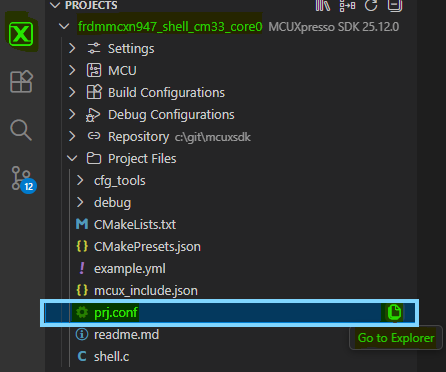
Task: Open example.yml file
Action: click(x=130, y=269)
